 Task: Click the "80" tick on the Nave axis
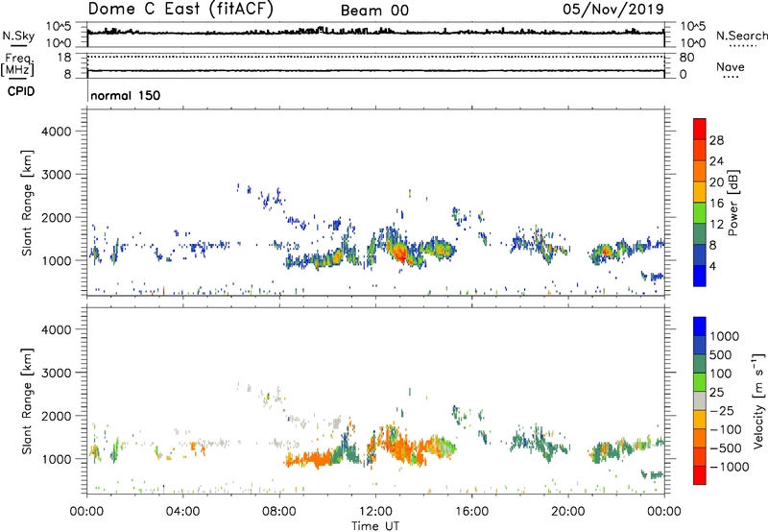(x=686, y=58)
